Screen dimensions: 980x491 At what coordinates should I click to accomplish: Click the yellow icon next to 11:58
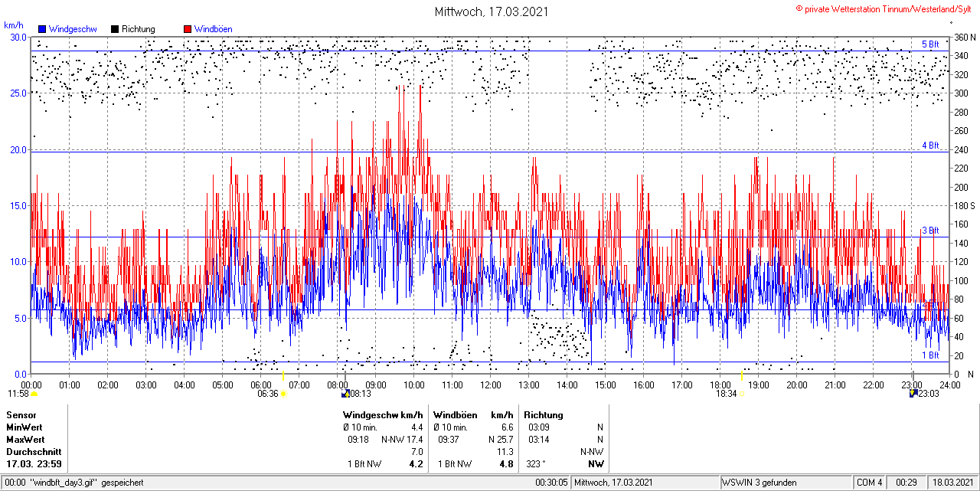(34, 394)
